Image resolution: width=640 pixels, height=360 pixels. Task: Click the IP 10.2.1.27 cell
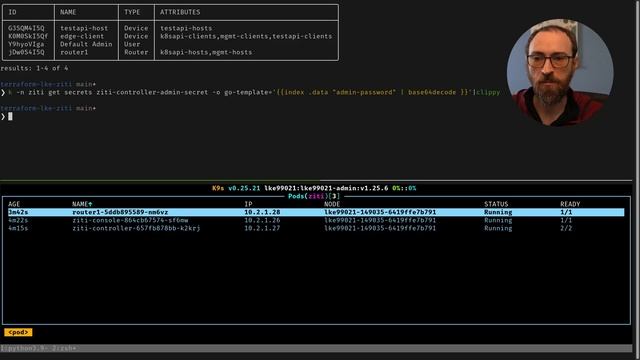(x=262, y=228)
